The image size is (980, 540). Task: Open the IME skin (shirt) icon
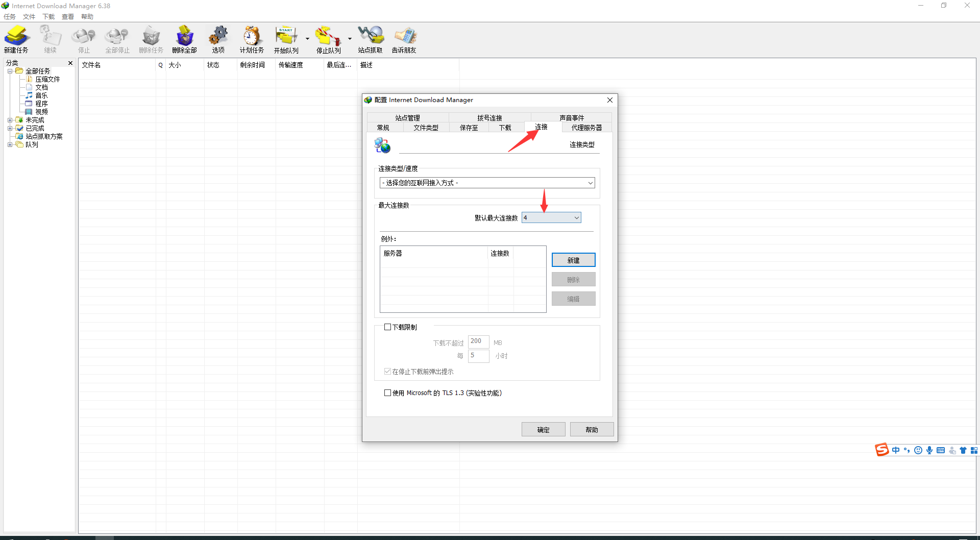(963, 450)
